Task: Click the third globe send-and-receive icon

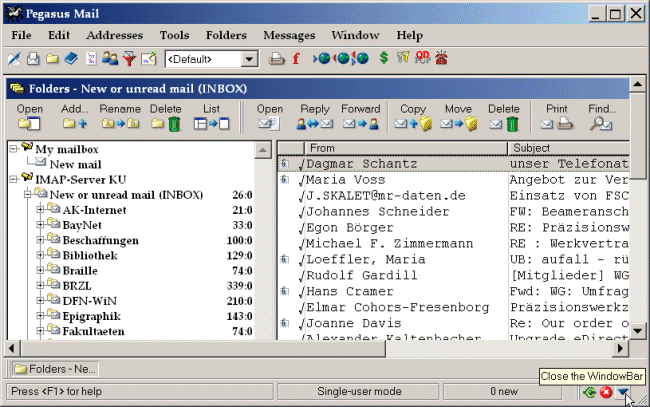Action: 360,59
